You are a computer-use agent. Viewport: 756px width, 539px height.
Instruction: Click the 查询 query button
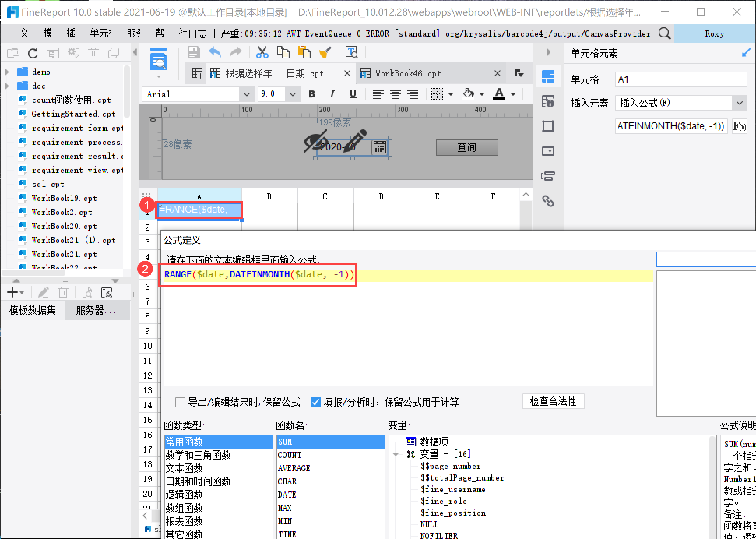click(466, 147)
